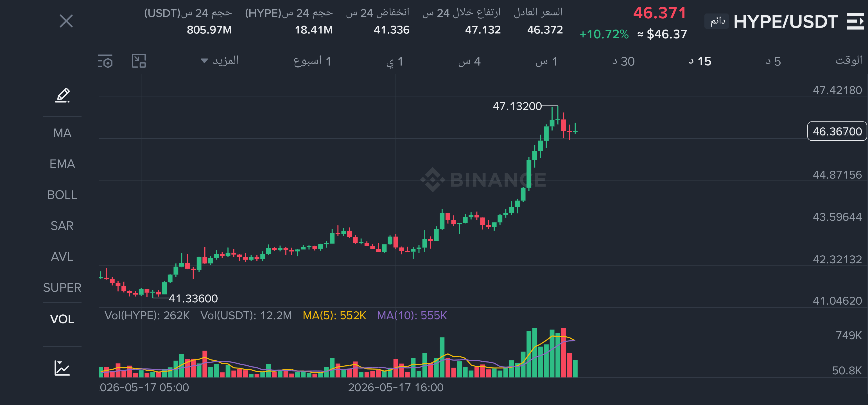Switch to 4 س interval

[469, 61]
